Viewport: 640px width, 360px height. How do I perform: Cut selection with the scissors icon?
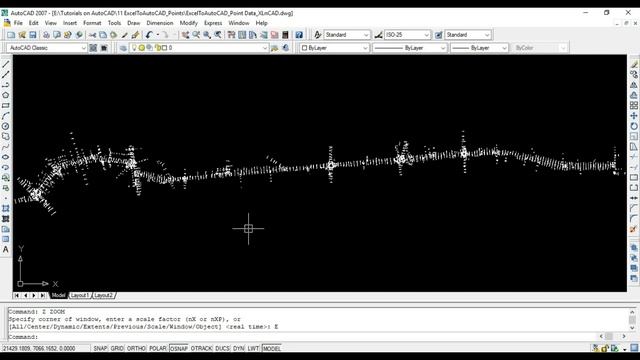coord(93,35)
